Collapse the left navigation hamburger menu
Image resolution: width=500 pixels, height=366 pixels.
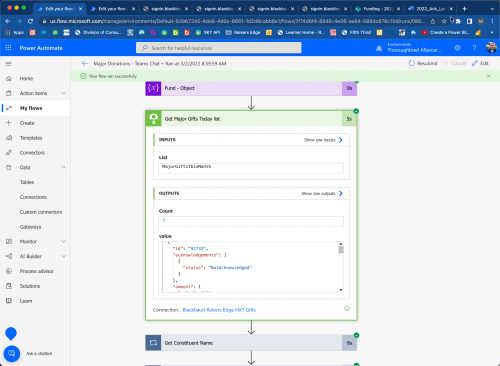click(9, 64)
